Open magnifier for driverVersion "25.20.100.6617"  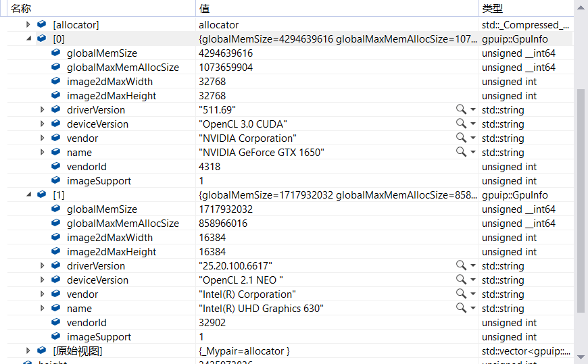click(x=460, y=265)
